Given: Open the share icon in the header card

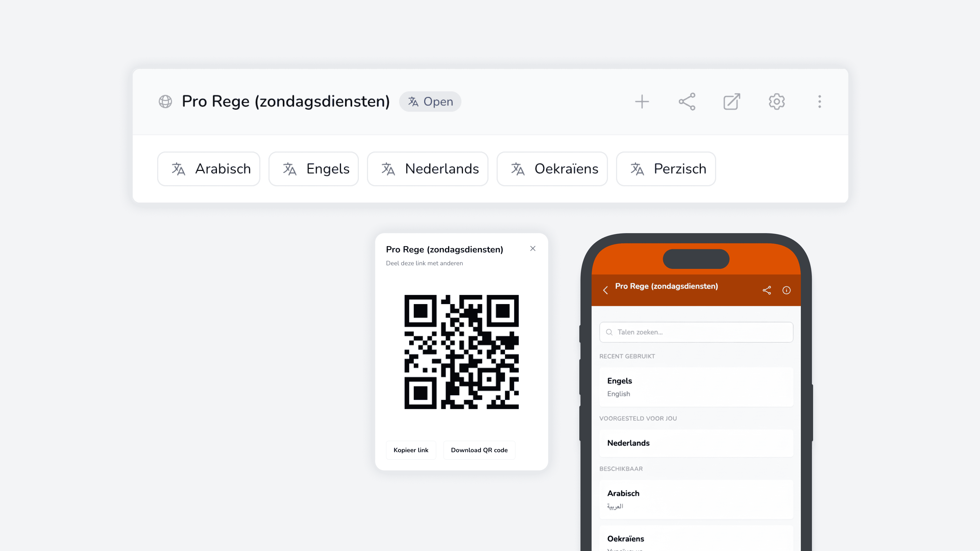Looking at the screenshot, I should (687, 102).
